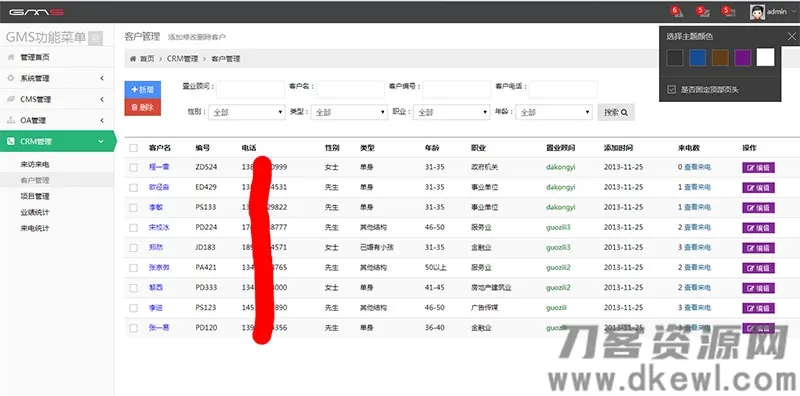This screenshot has height=396, width=800.
Task: Close the theme color panel
Action: point(791,36)
